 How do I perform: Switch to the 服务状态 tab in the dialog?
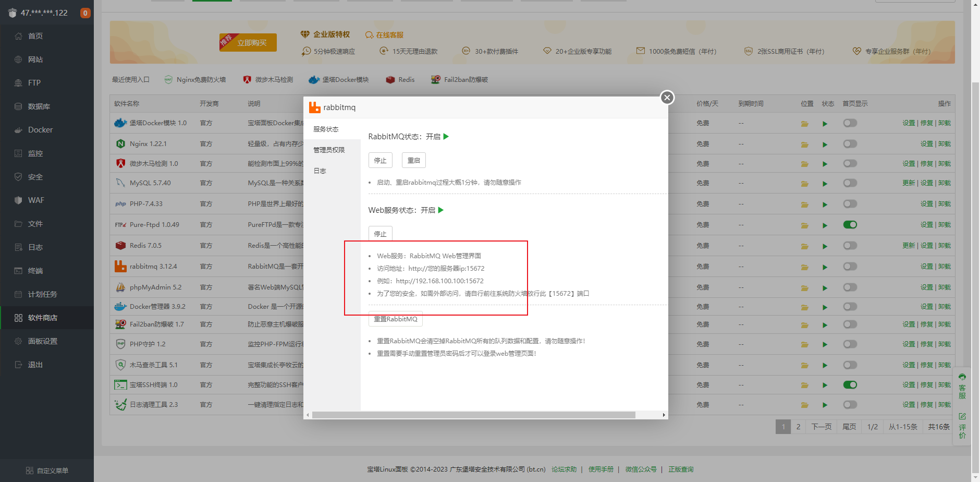(x=332, y=129)
